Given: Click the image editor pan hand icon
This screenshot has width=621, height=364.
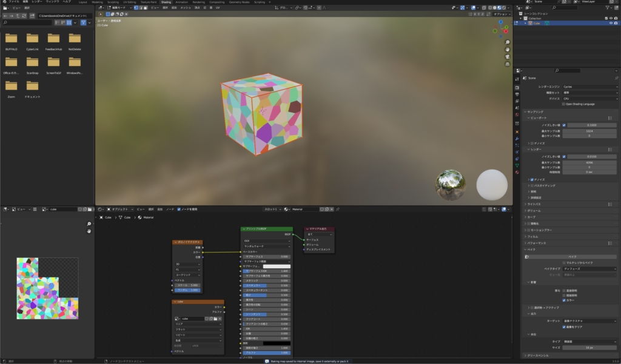Looking at the screenshot, I should (89, 231).
